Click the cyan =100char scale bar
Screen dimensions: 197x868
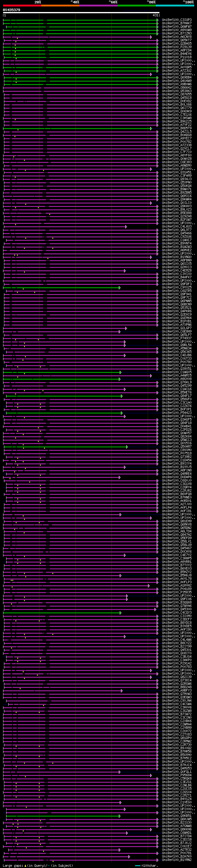[137, 866]
